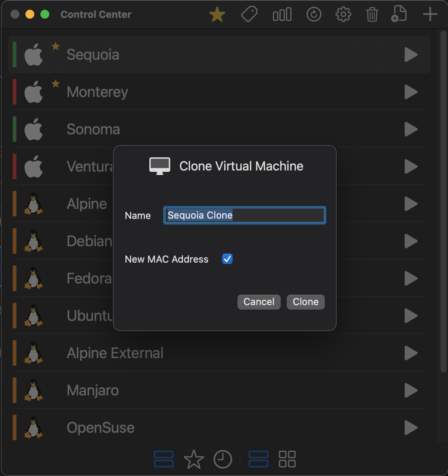Click the gold star favorites toolbar icon
448x476 pixels.
click(x=217, y=15)
